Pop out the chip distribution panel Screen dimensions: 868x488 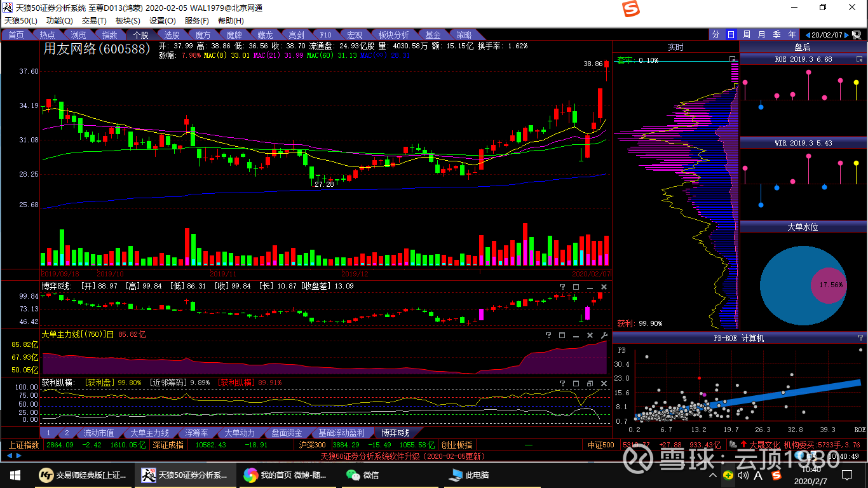tap(733, 60)
